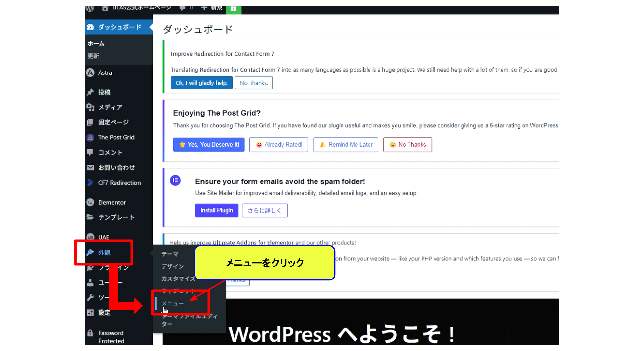The image size is (644, 351).
Task: Open the テンプレート menu label
Action: point(116,217)
